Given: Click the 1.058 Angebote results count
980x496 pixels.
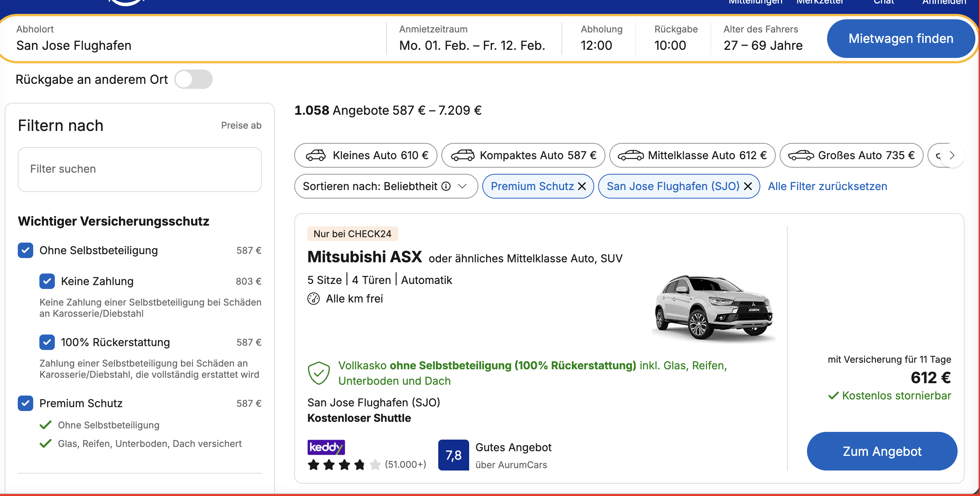Looking at the screenshot, I should point(388,110).
